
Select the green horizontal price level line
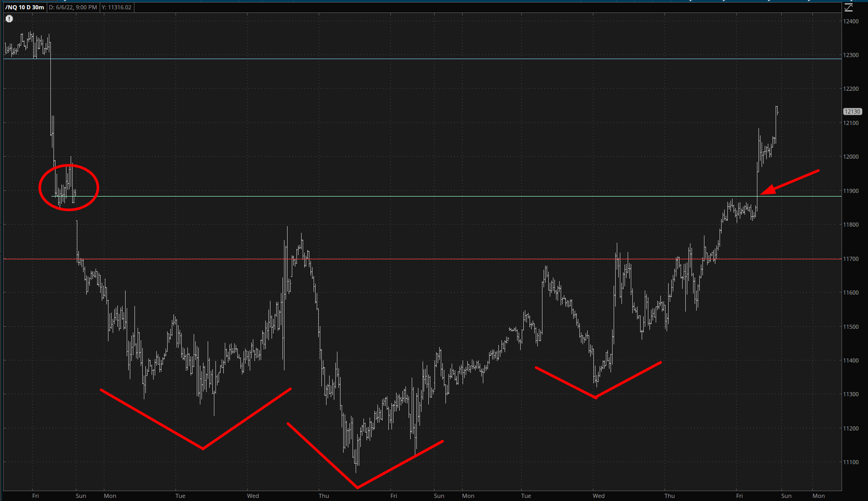click(x=415, y=196)
